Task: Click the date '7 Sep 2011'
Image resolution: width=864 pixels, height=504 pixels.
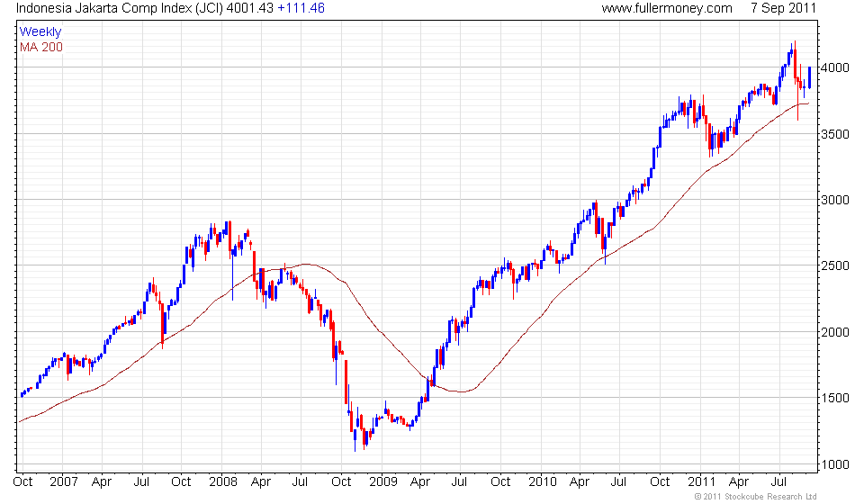Action: (783, 8)
